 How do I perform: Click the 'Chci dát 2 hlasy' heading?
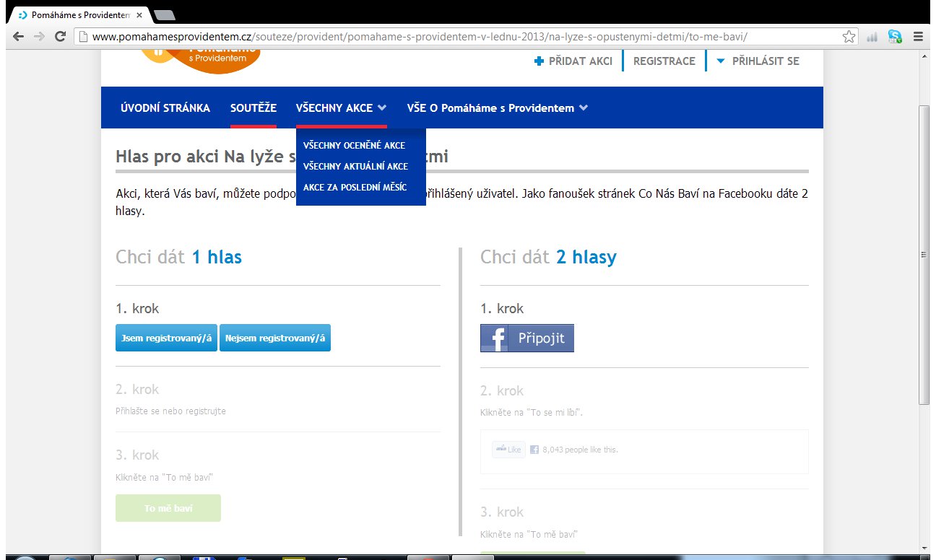(x=548, y=257)
